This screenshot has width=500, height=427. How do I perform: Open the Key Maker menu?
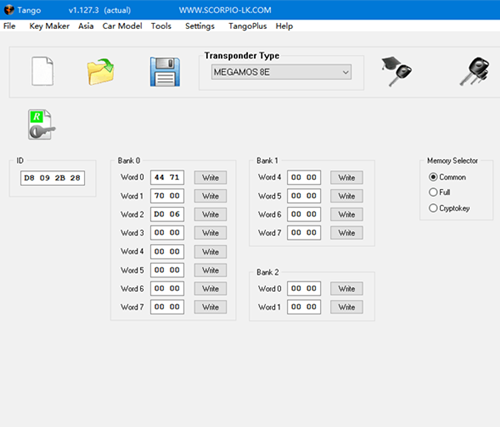[49, 26]
